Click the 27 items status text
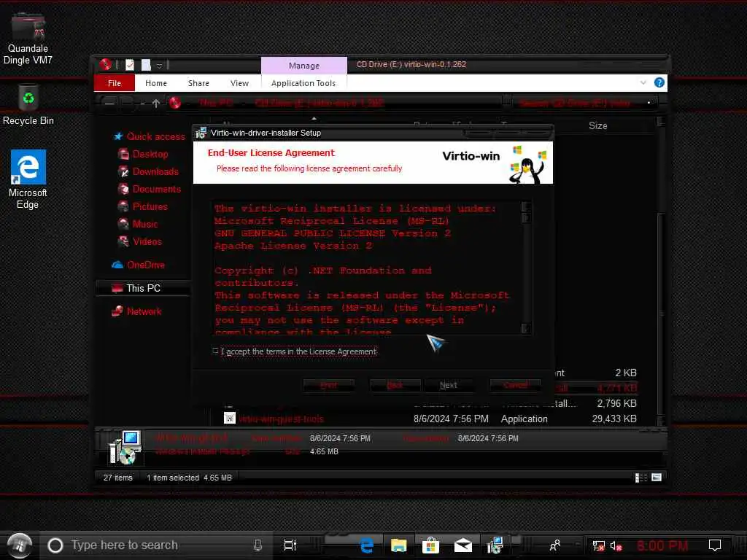747x560 pixels. pos(118,478)
